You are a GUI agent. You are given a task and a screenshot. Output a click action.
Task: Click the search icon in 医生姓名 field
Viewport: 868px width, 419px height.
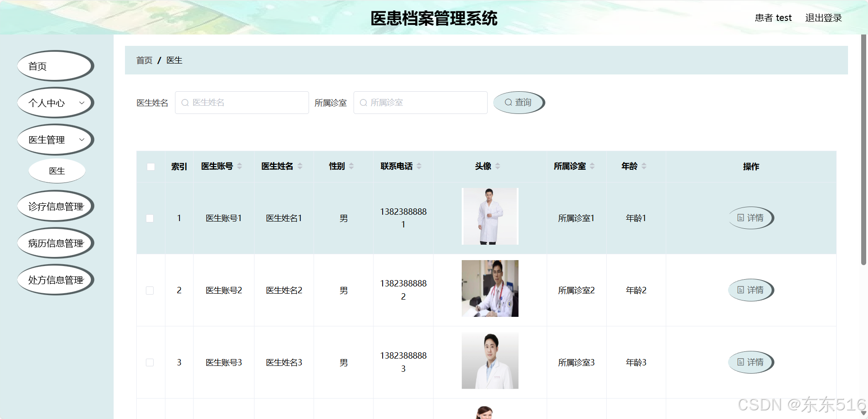click(185, 103)
